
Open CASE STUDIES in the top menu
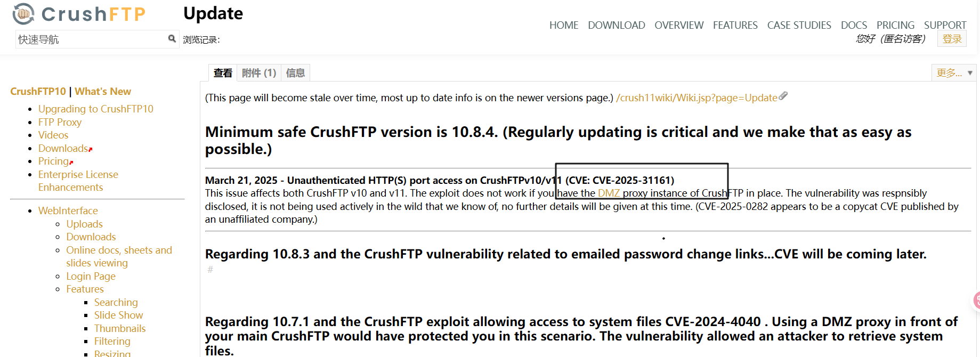pyautogui.click(x=799, y=25)
